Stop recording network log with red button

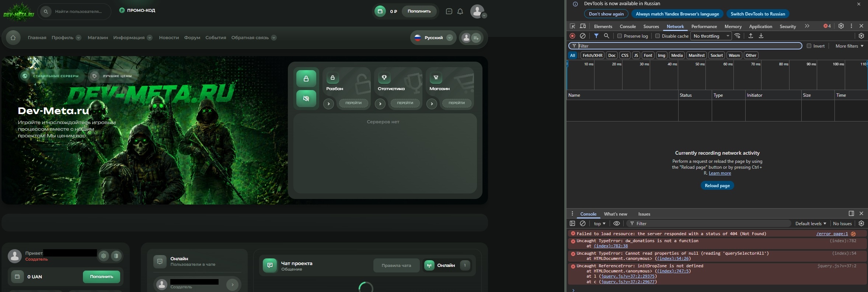pos(572,36)
